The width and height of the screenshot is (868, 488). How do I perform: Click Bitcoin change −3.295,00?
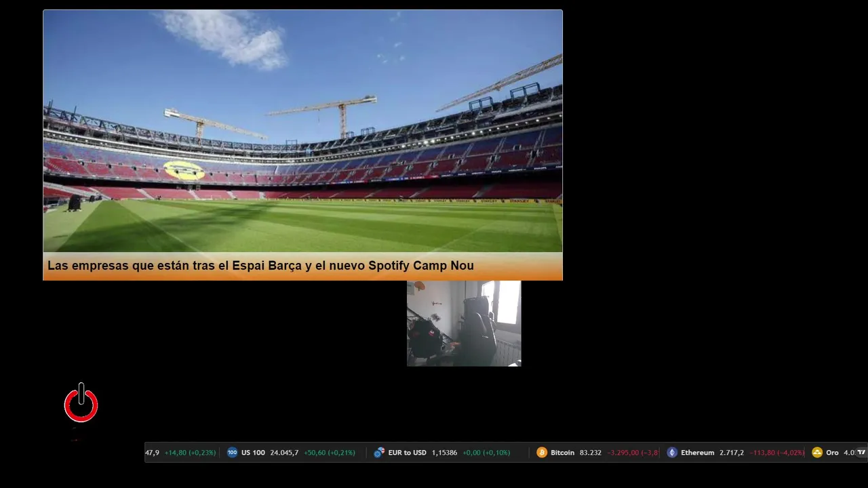[633, 453]
